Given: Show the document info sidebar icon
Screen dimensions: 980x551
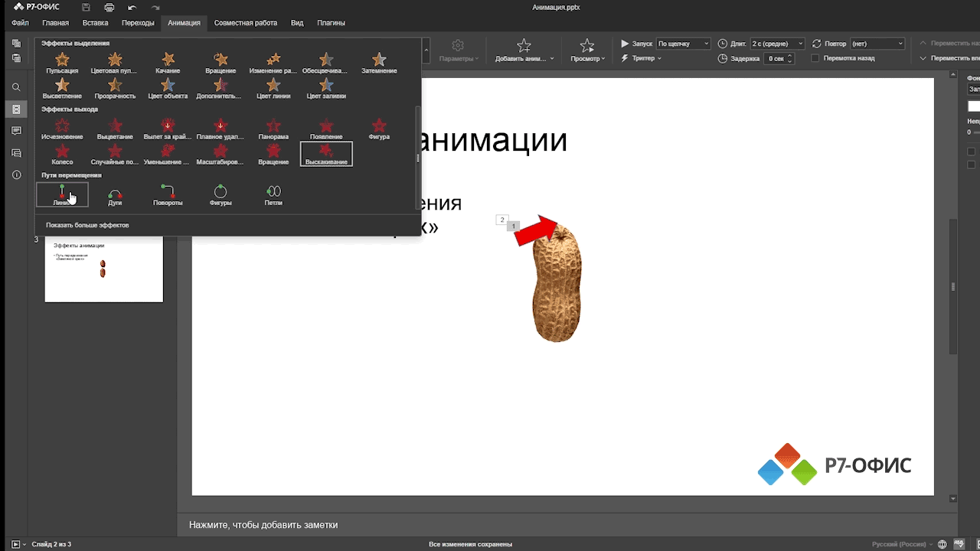Looking at the screenshot, I should [16, 175].
